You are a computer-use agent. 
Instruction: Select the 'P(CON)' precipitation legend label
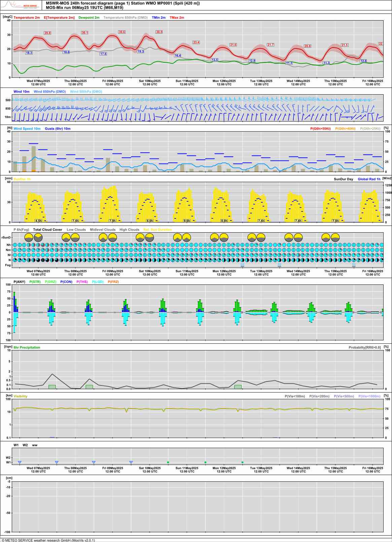(x=66, y=282)
